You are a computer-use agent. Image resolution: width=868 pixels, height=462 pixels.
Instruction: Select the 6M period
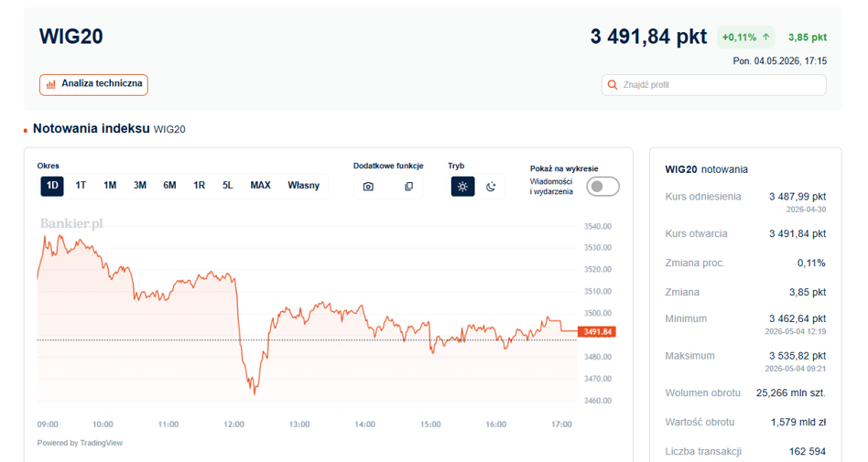[170, 186]
